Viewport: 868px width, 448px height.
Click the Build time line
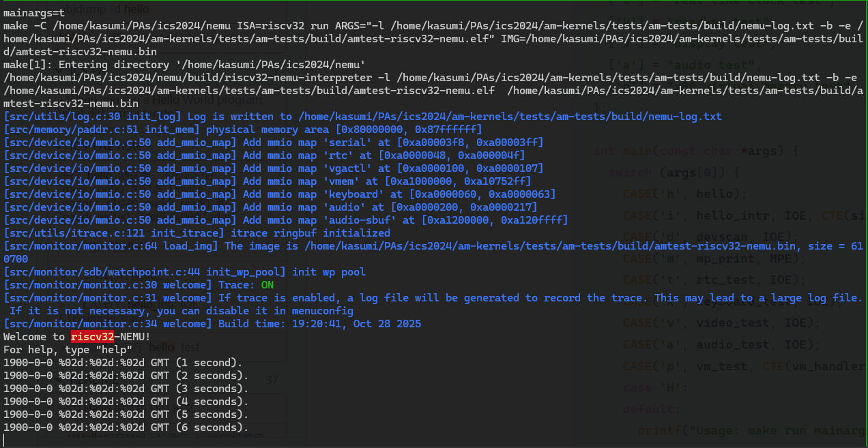[212, 324]
